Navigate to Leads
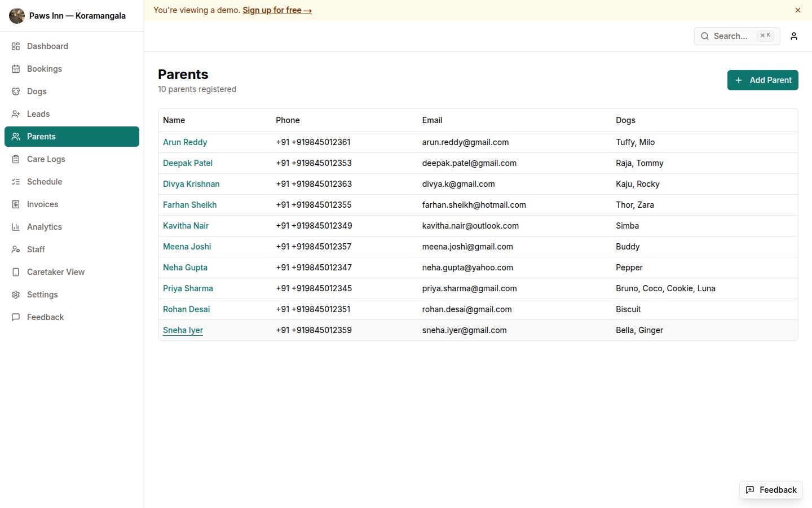Screen dimensions: 812x508 click(x=39, y=113)
